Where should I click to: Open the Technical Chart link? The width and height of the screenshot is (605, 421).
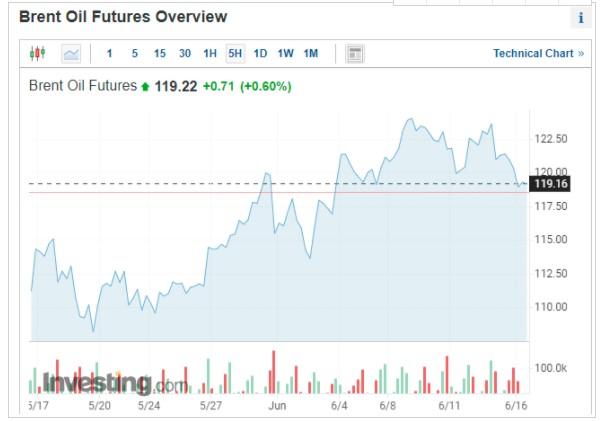click(x=538, y=53)
